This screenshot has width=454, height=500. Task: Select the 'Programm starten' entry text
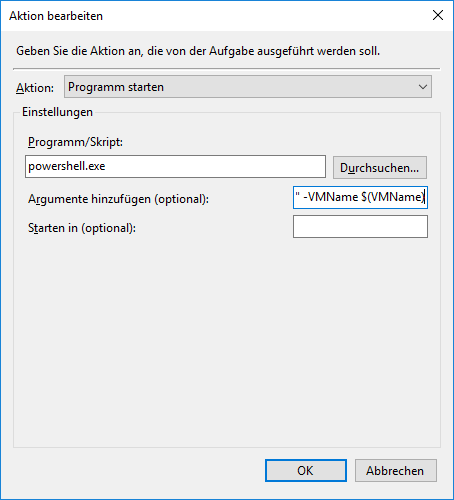(x=116, y=87)
